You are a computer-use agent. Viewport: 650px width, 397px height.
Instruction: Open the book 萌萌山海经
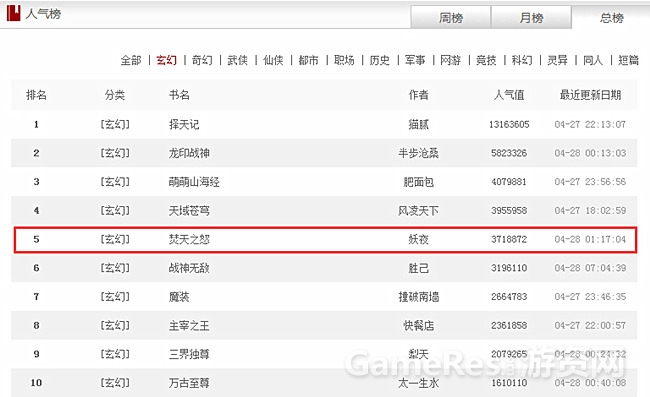pos(194,182)
